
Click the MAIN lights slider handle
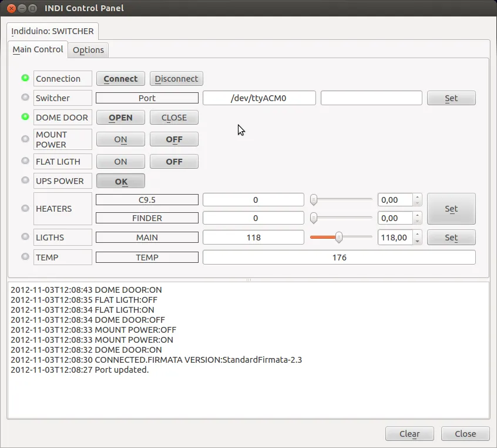click(339, 238)
